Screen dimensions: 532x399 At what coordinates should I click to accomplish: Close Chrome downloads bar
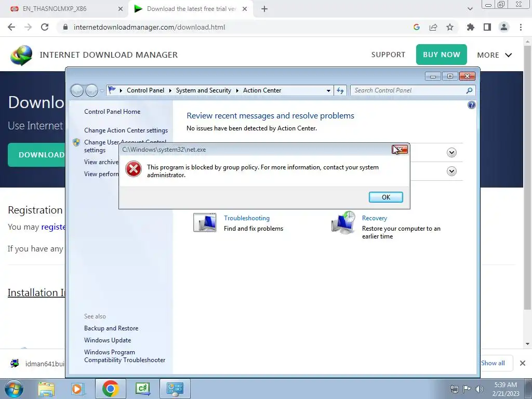pyautogui.click(x=523, y=363)
